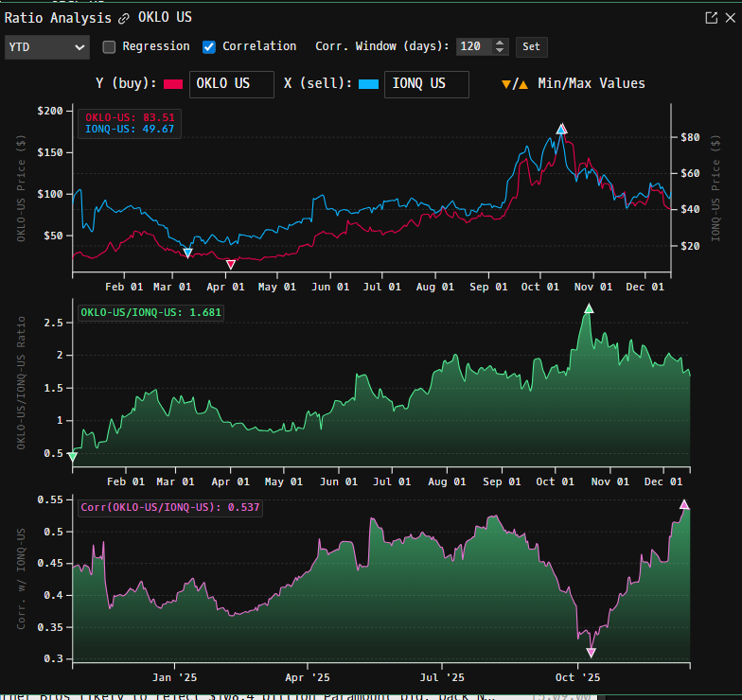Click the Dec 01 label on ratio chart

[x=663, y=481]
